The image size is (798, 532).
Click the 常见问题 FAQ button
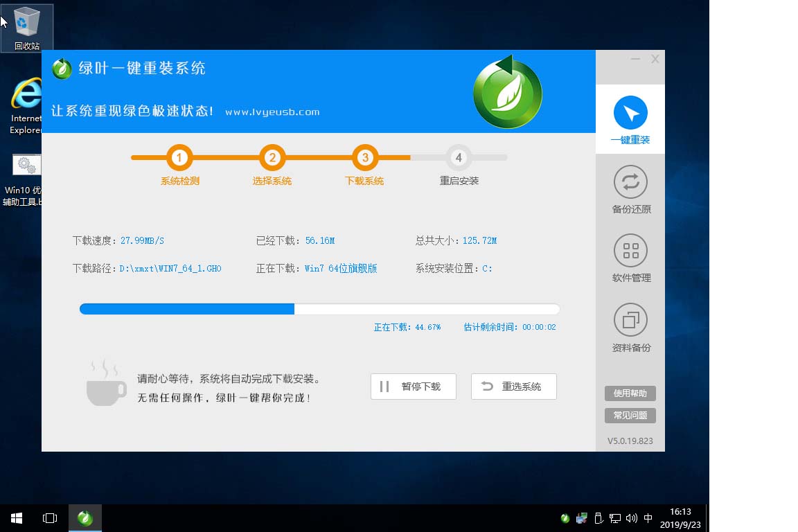[x=630, y=416]
